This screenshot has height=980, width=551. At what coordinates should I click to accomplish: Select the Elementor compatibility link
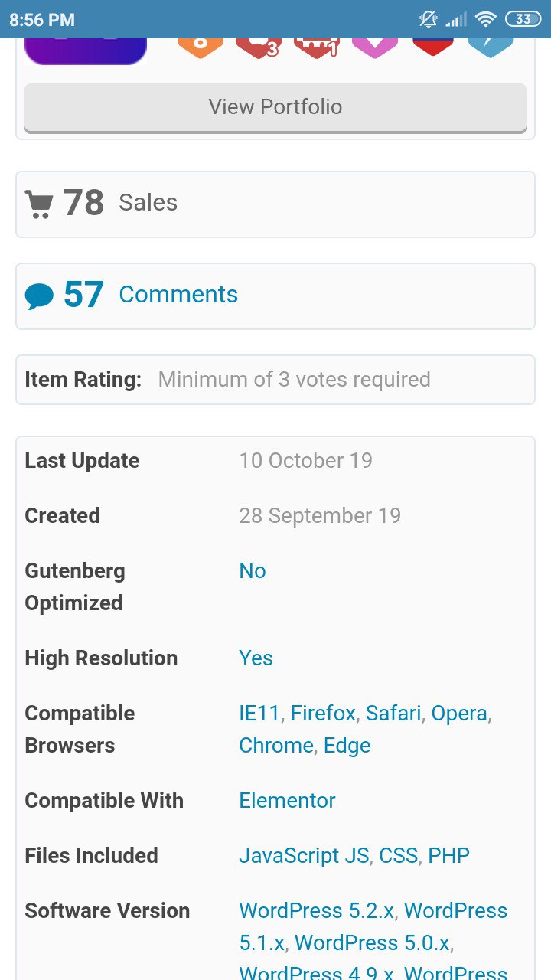pos(287,801)
